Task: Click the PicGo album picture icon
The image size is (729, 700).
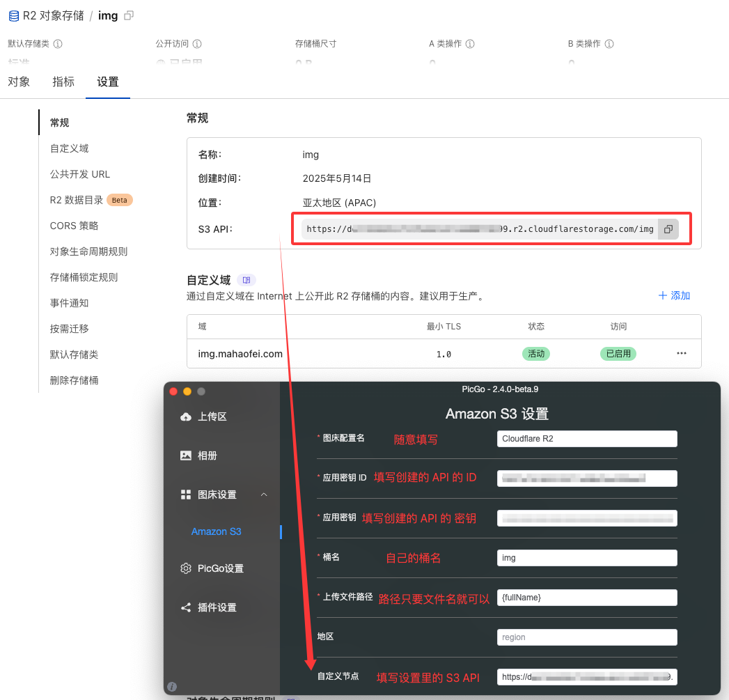Action: [x=186, y=456]
